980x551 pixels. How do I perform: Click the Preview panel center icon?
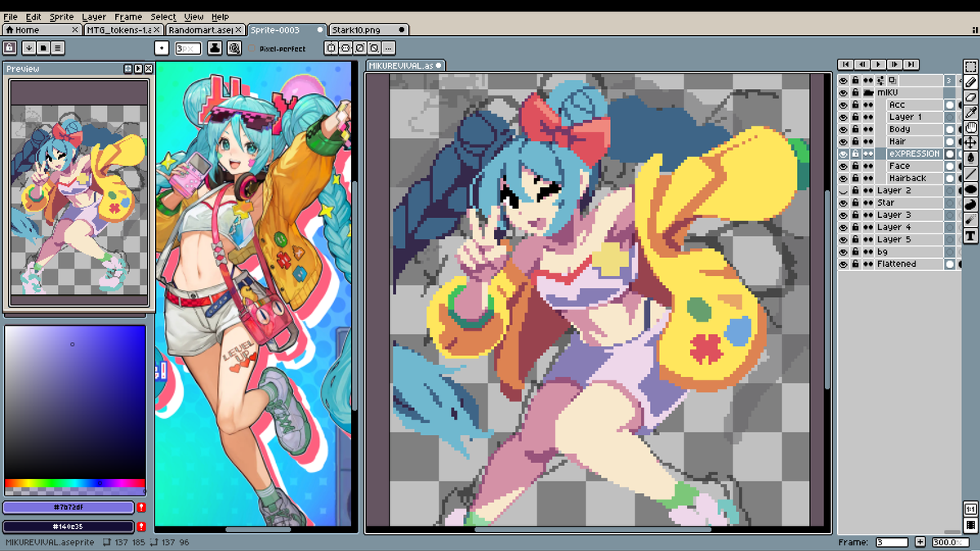[x=128, y=69]
